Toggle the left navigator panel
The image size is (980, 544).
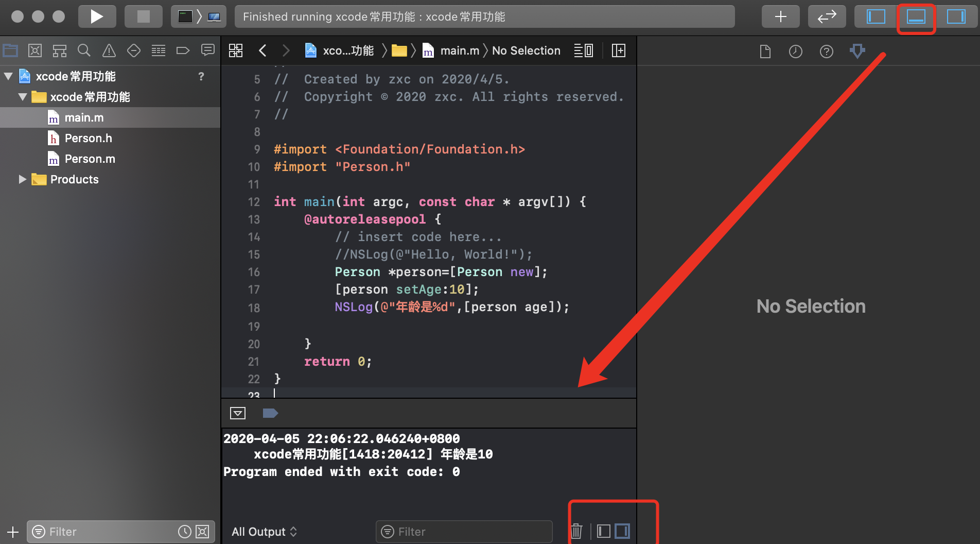coord(876,16)
